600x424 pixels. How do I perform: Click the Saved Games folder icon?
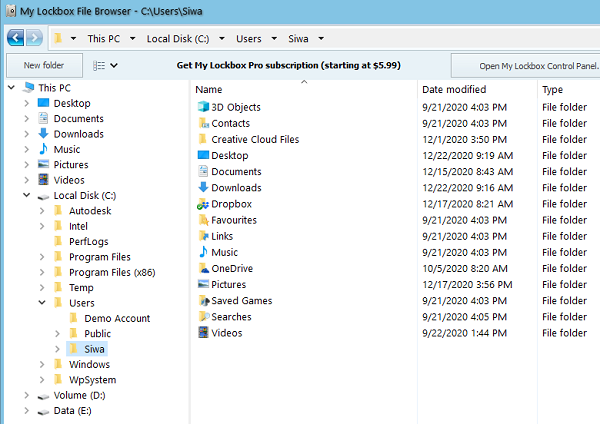pos(203,301)
